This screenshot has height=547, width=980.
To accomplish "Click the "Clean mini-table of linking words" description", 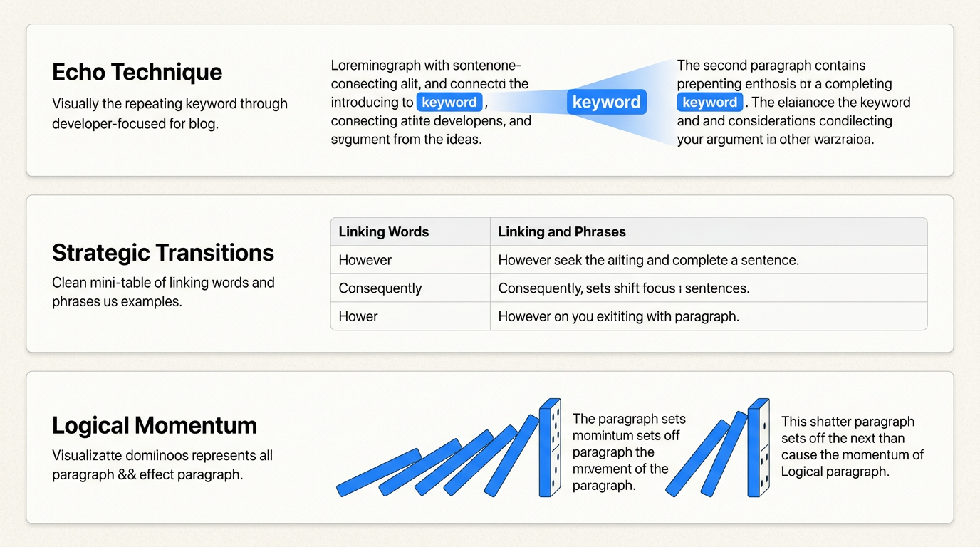I will click(163, 292).
